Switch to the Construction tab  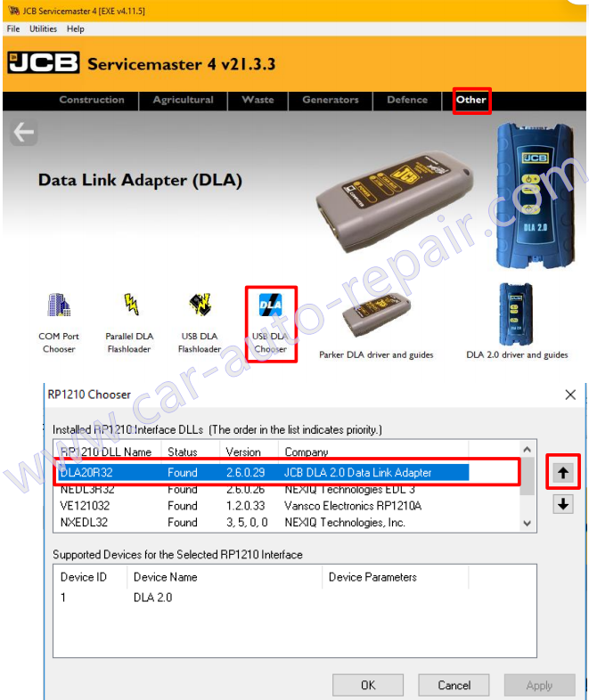click(92, 100)
